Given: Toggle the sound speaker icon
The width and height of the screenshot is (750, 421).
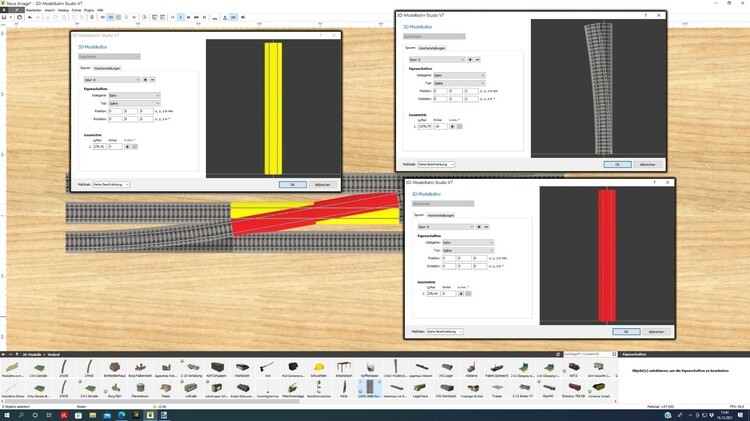Looking at the screenshot, I should tap(243, 17).
